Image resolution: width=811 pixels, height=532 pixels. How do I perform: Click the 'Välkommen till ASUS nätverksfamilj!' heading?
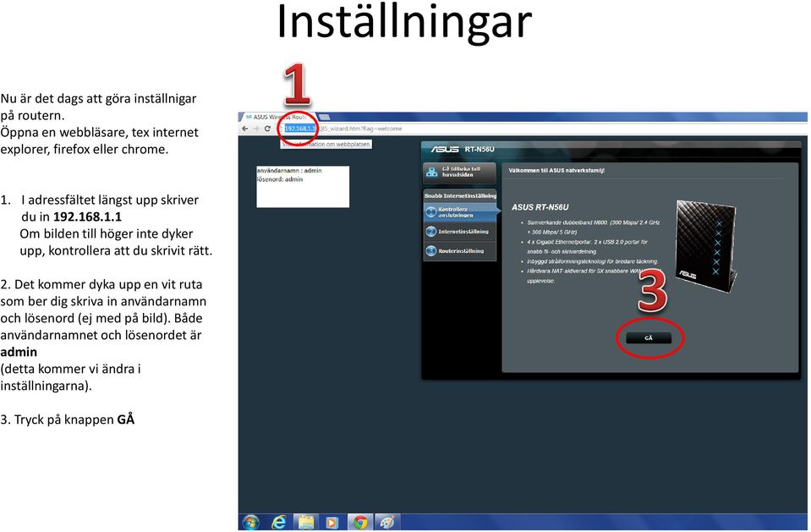[x=556, y=170]
